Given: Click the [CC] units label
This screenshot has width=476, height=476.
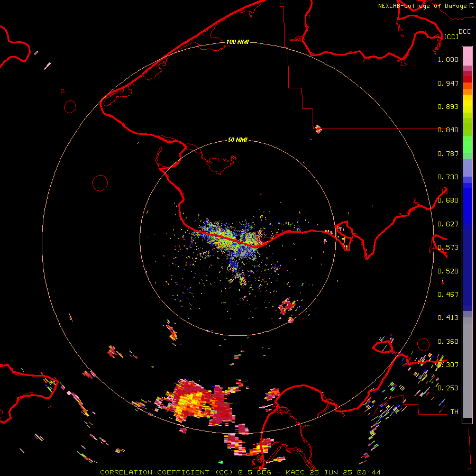Looking at the screenshot, I should pyautogui.click(x=451, y=36).
